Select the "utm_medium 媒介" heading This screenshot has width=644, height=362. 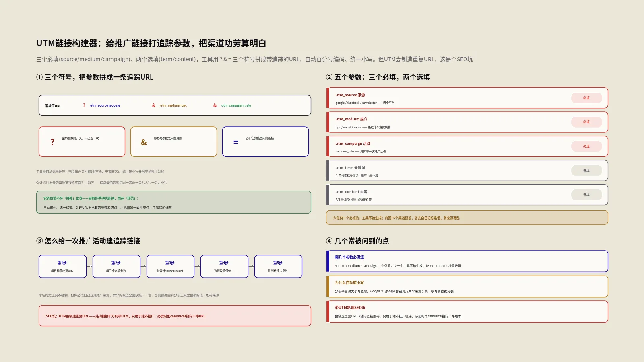tap(351, 119)
